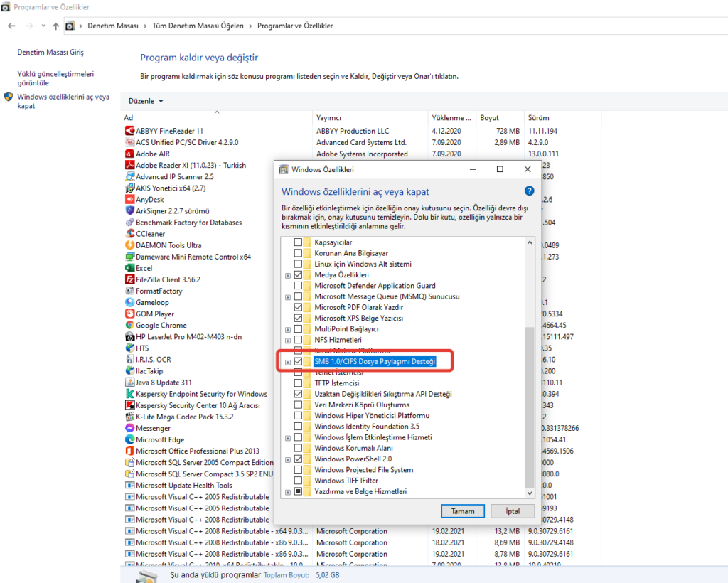Select the Google Chrome entry icon
Viewport: 728px width, 583px height.
pos(129,325)
